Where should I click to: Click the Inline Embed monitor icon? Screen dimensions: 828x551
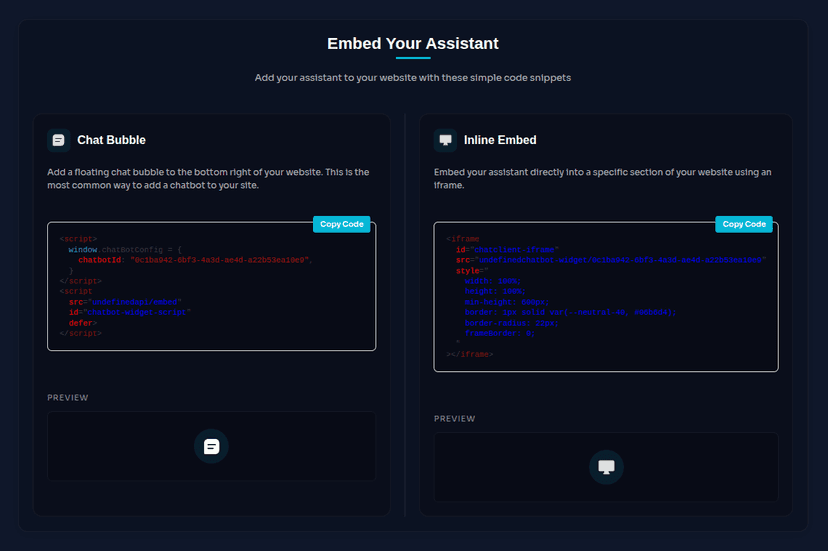pos(446,140)
